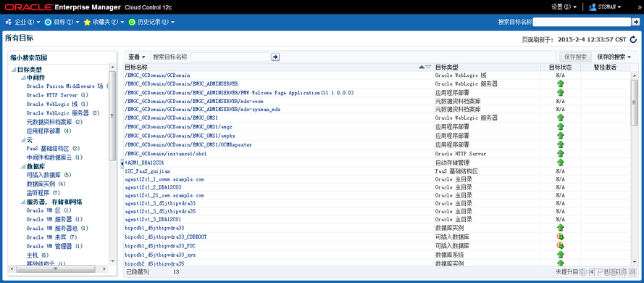Open the 查看 dropdown above the table
The height and width of the screenshot is (283, 644).
point(137,57)
